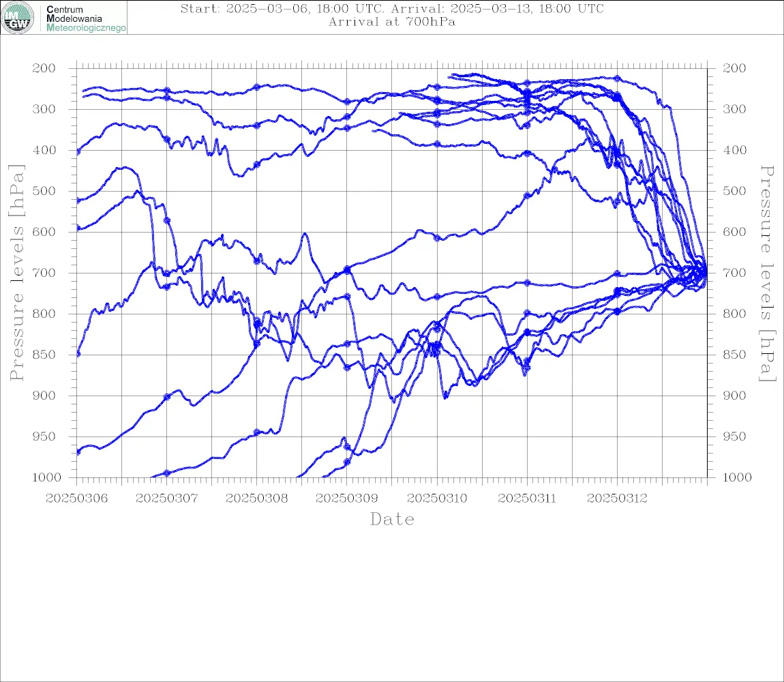Click the left y-axis label 200
Screen dimensions: 784x682
tap(44, 68)
